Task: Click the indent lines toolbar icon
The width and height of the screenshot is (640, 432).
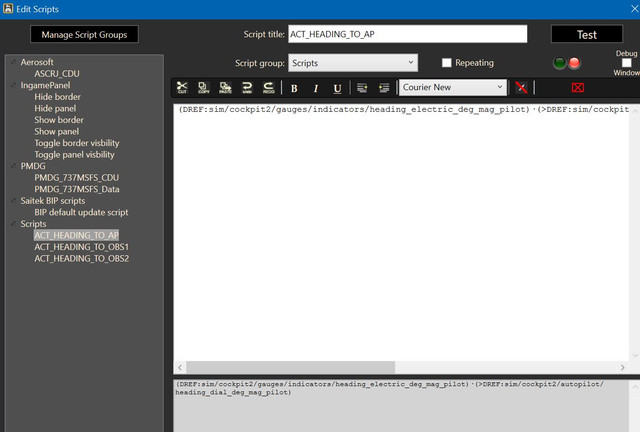Action: click(x=384, y=88)
